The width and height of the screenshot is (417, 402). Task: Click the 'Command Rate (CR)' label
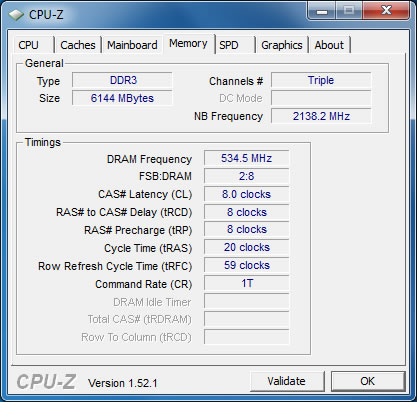tap(144, 284)
